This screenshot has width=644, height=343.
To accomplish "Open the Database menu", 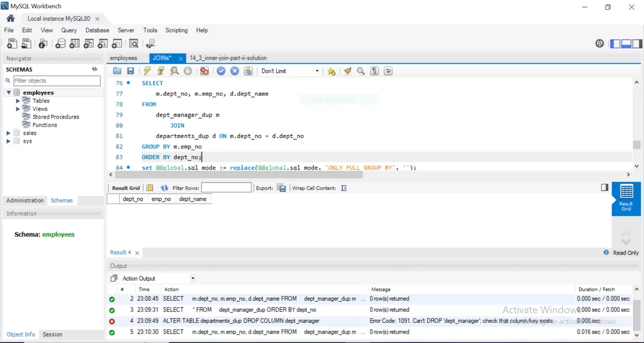I will click(97, 30).
